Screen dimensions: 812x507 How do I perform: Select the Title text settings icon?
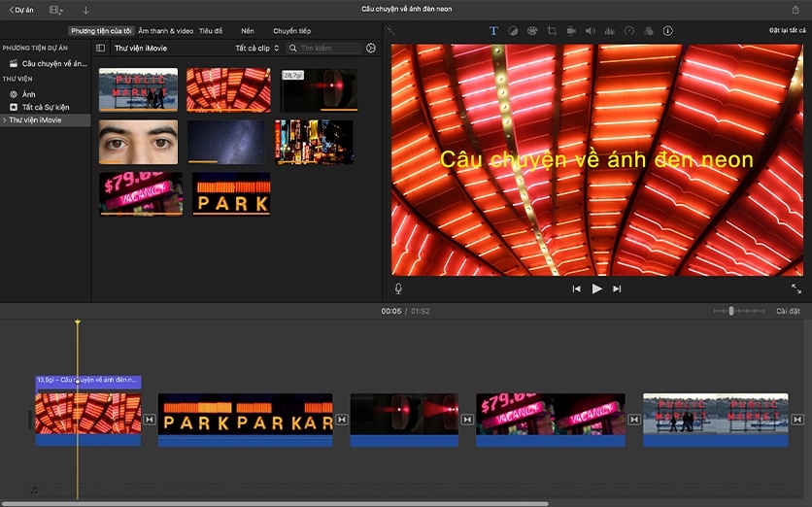493,31
